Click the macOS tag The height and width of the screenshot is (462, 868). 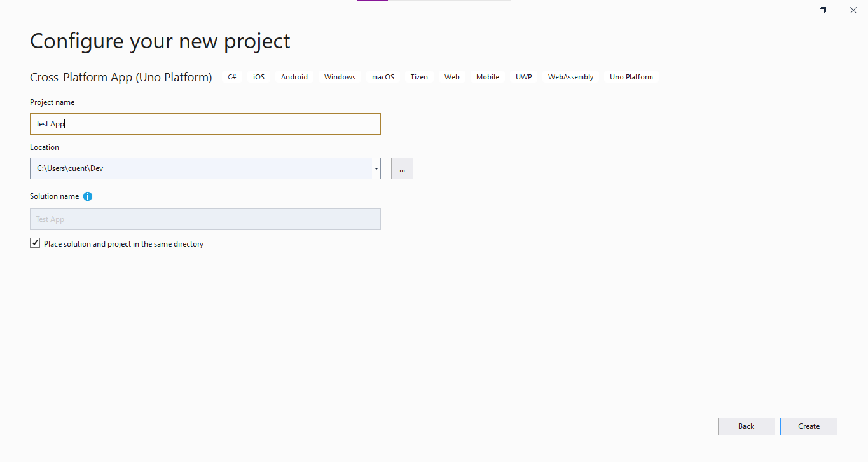point(383,77)
